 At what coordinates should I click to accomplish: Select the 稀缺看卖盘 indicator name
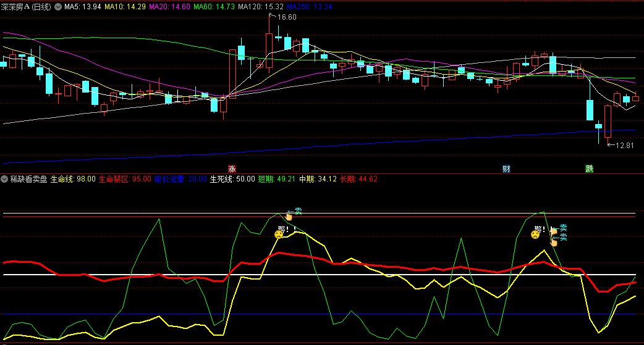[29, 179]
